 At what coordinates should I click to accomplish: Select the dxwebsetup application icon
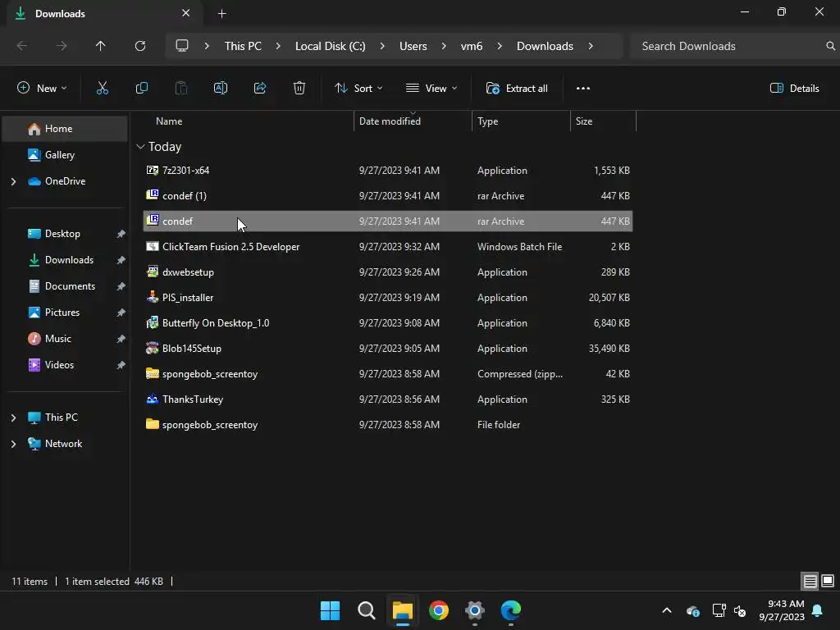[x=152, y=272]
